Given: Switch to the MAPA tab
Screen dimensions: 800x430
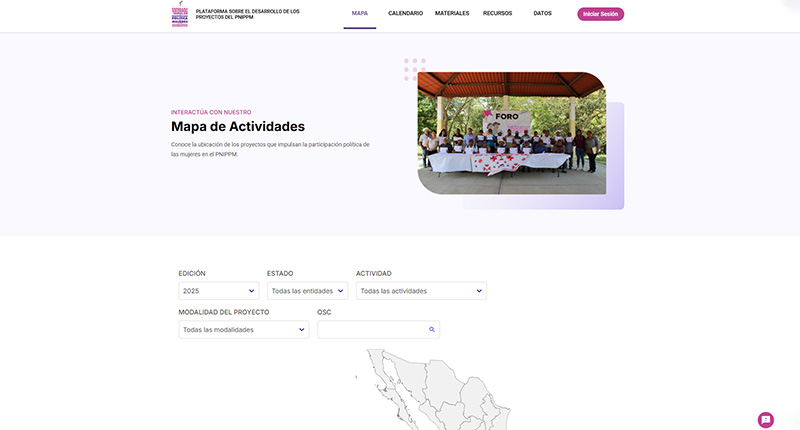Looking at the screenshot, I should [x=360, y=14].
